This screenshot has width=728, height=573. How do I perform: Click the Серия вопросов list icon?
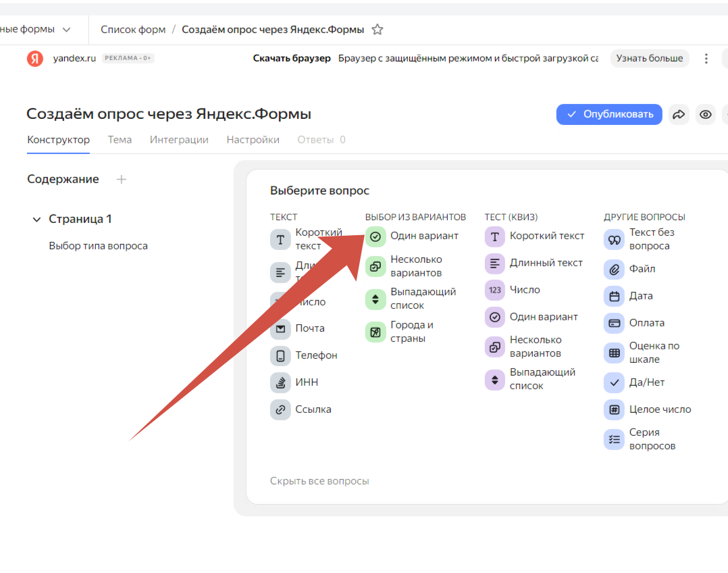[615, 439]
